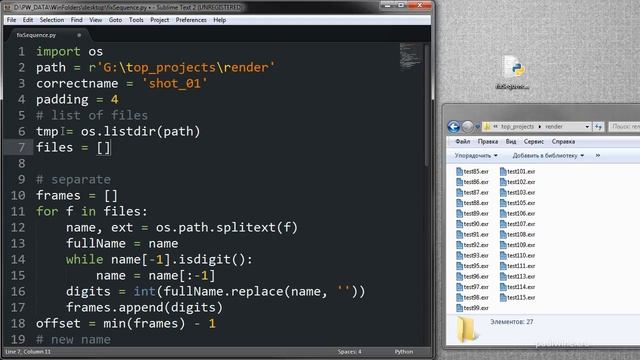Screen dimensions: 640x360
Task: Select the fixSequence.py tab
Action: pyautogui.click(x=48, y=35)
